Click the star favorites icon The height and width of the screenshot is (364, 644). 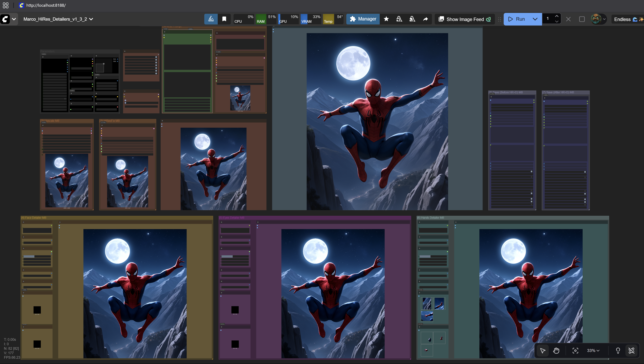tap(386, 19)
